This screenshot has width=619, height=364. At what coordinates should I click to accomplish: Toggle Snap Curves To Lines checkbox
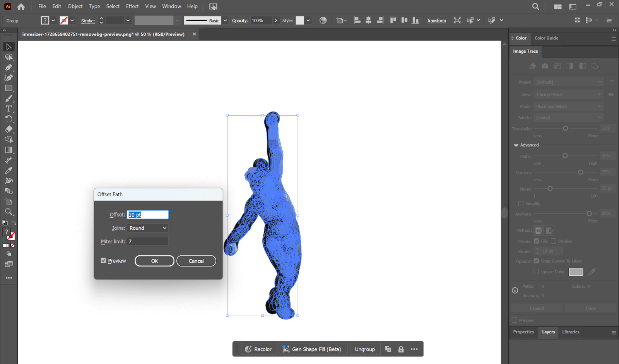[537, 261]
